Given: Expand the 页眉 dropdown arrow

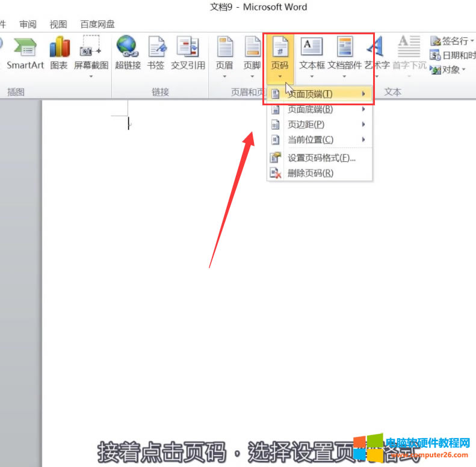Looking at the screenshot, I should coord(224,76).
